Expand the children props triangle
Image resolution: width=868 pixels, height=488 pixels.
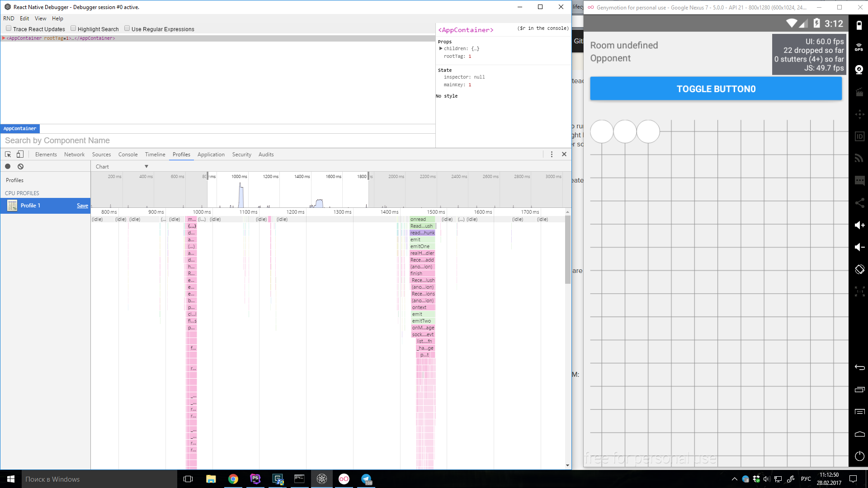441,48
